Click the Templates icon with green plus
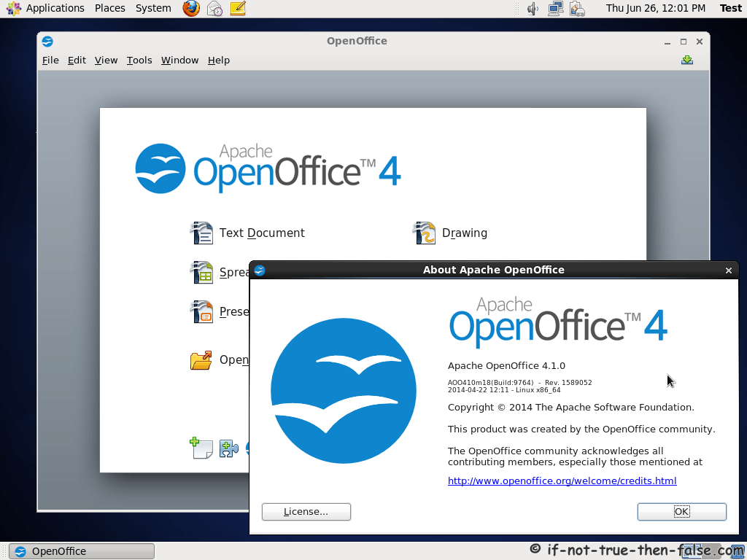747x560 pixels. (x=201, y=448)
